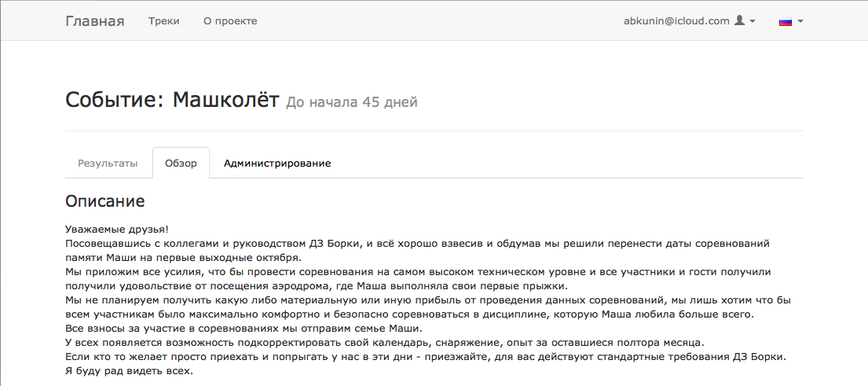Screen dimensions: 868x386
Task: Open the abkunin@icloud.com account menu
Action: point(690,21)
